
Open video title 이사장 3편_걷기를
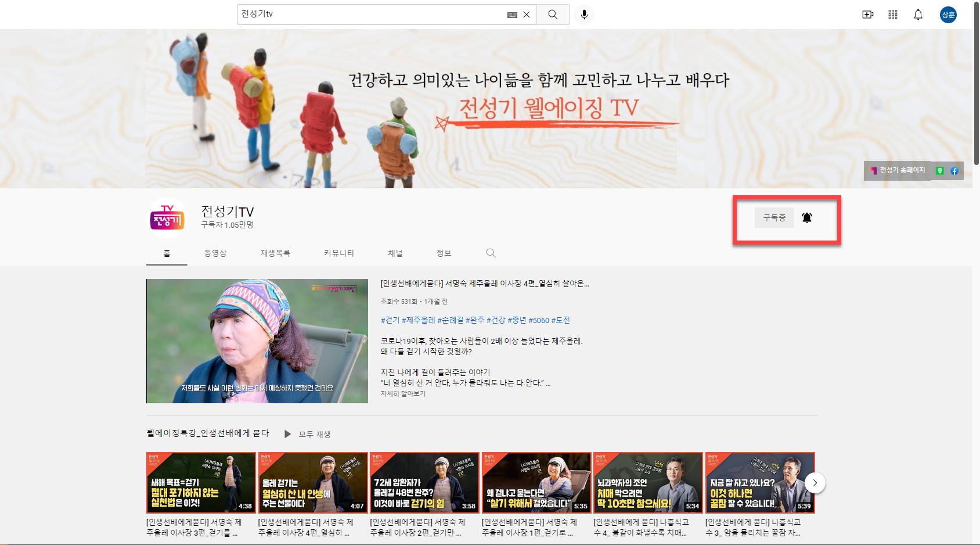[194, 528]
